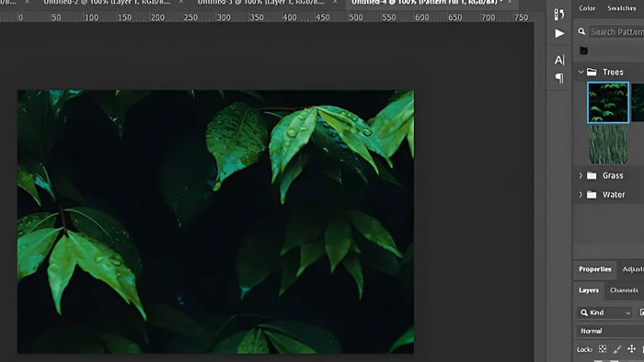Image resolution: width=644 pixels, height=362 pixels.
Task: Switch to the Swatches tab
Action: 621,8
